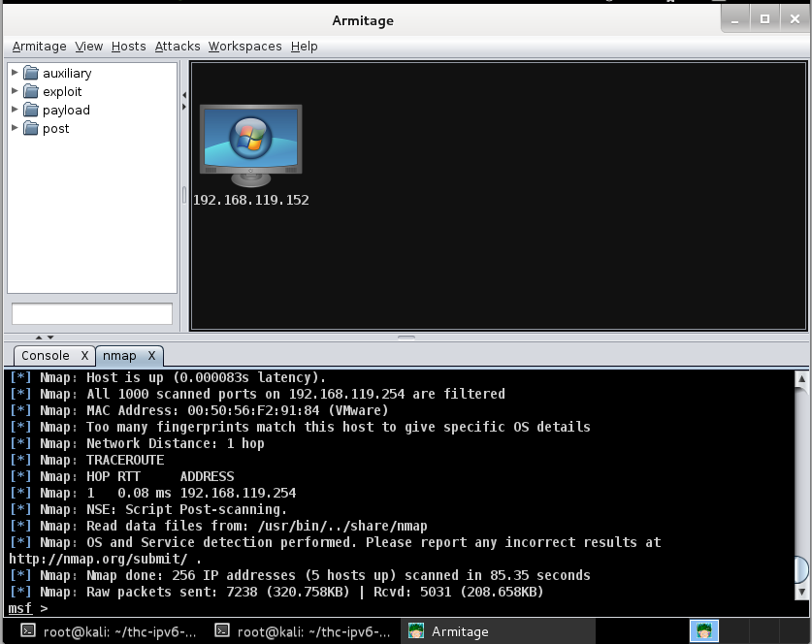The image size is (812, 644).
Task: Click the 'Raw packets sent: 7238' line
Action: [x=276, y=593]
